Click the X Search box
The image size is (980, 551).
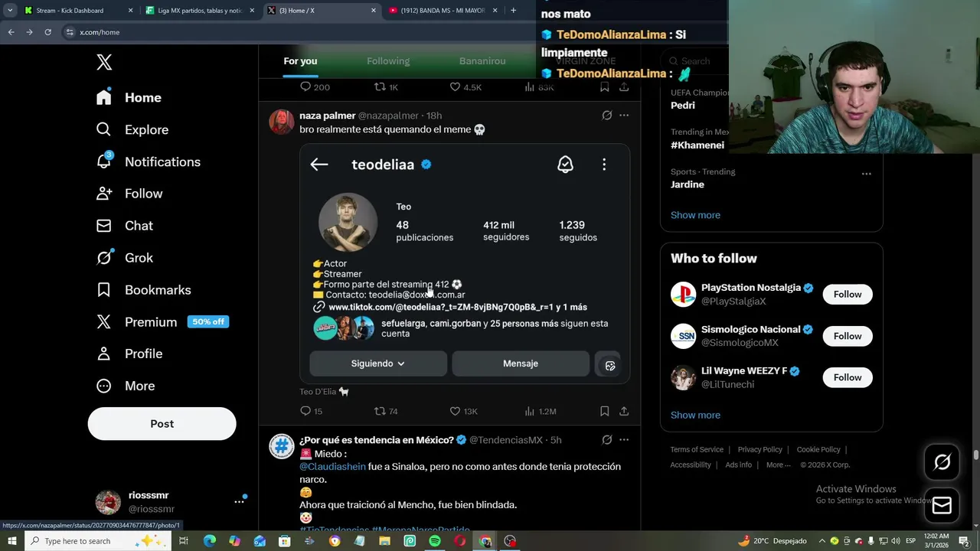pos(695,61)
